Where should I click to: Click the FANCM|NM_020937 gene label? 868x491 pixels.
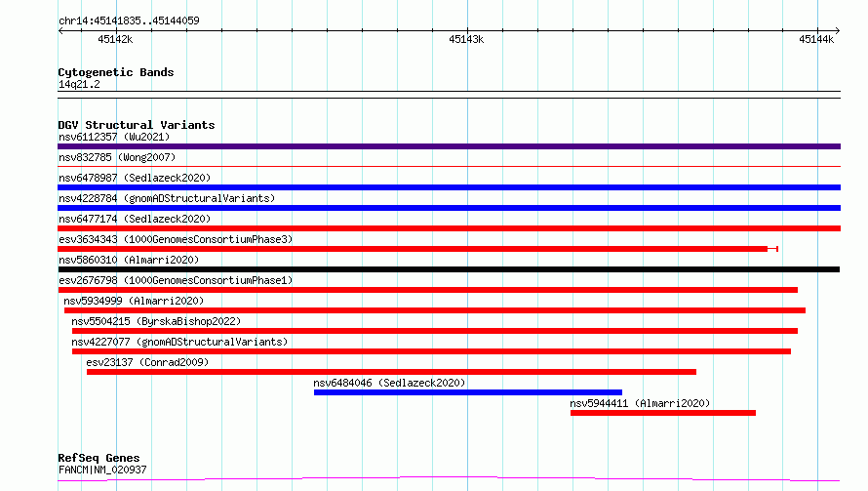click(102, 470)
